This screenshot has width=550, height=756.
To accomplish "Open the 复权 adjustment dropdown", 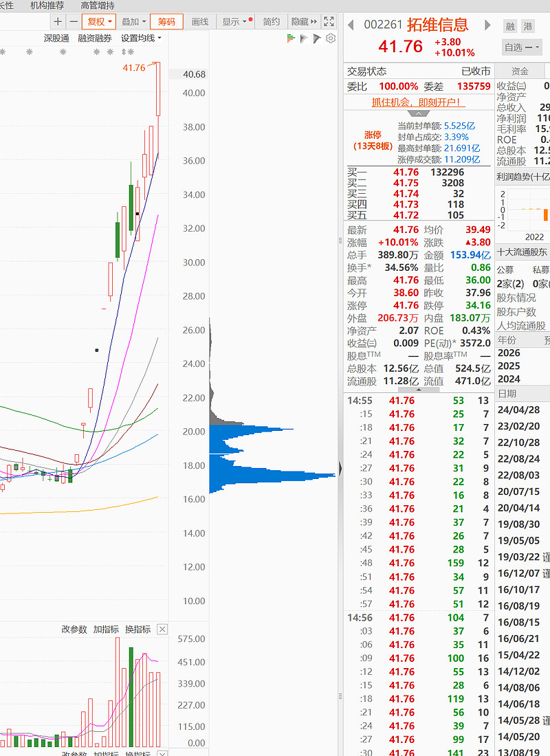I will click(98, 21).
